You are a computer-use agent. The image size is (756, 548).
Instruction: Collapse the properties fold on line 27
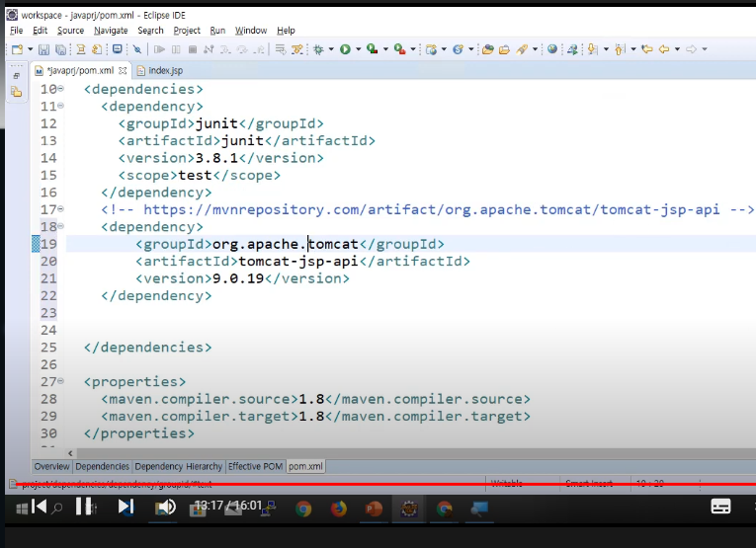pyautogui.click(x=60, y=381)
